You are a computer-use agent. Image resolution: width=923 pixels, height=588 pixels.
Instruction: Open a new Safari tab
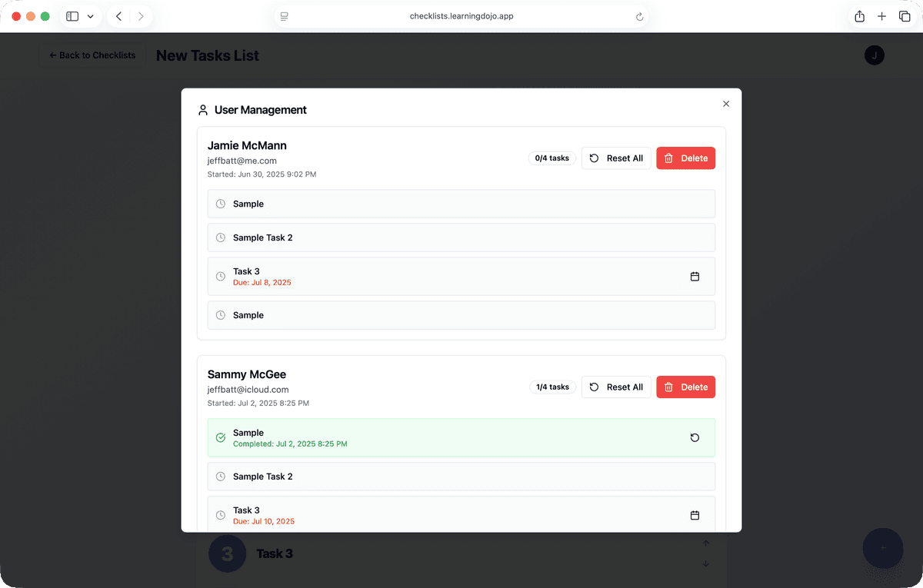click(x=882, y=16)
